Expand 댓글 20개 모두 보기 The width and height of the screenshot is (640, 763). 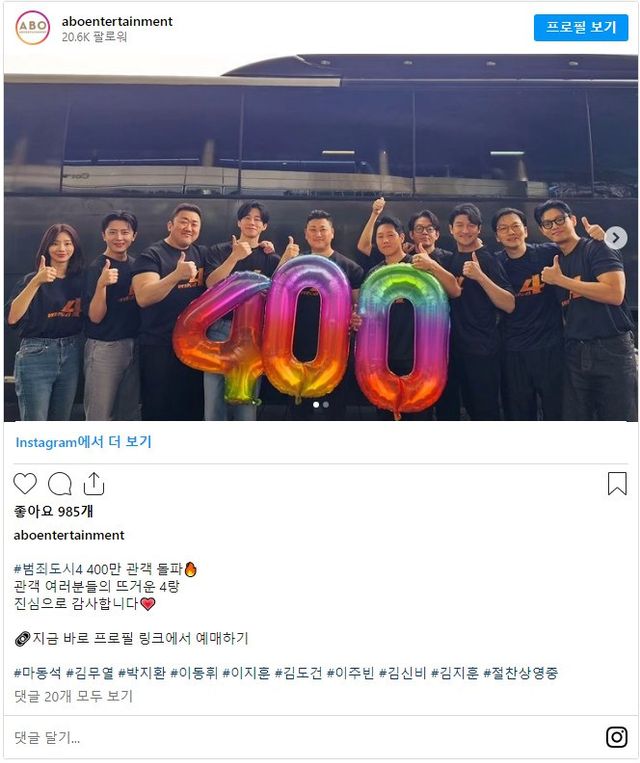pyautogui.click(x=73, y=696)
